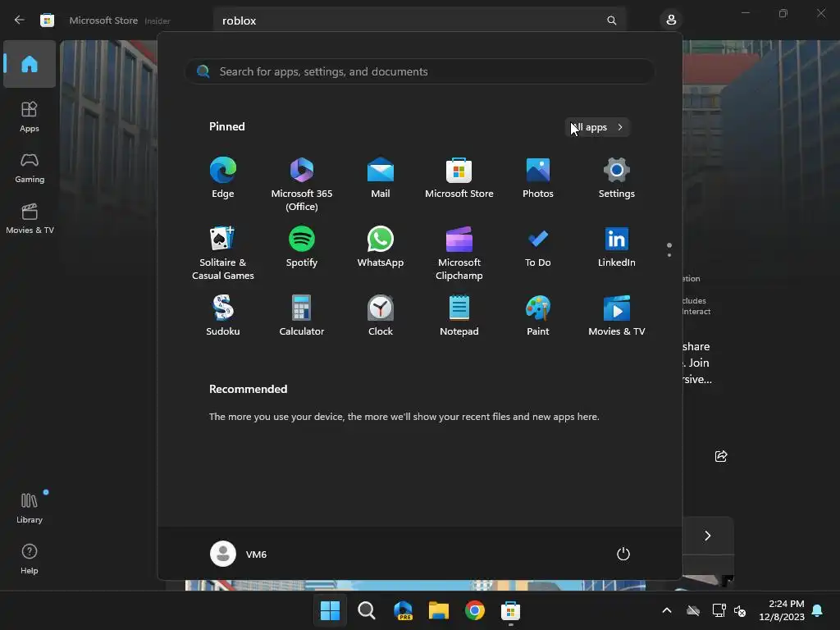Expand next arrow in Store page

(x=708, y=536)
